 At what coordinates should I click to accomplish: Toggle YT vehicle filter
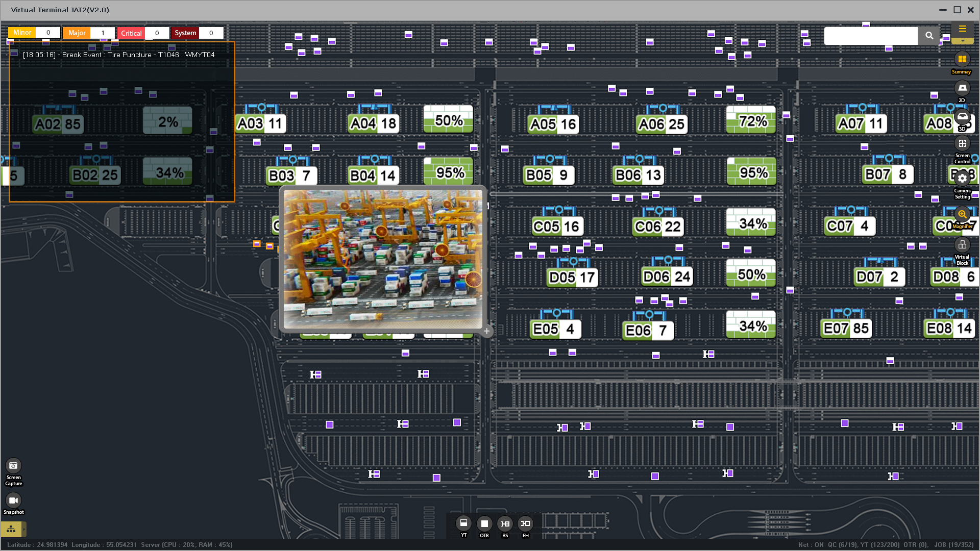(463, 523)
